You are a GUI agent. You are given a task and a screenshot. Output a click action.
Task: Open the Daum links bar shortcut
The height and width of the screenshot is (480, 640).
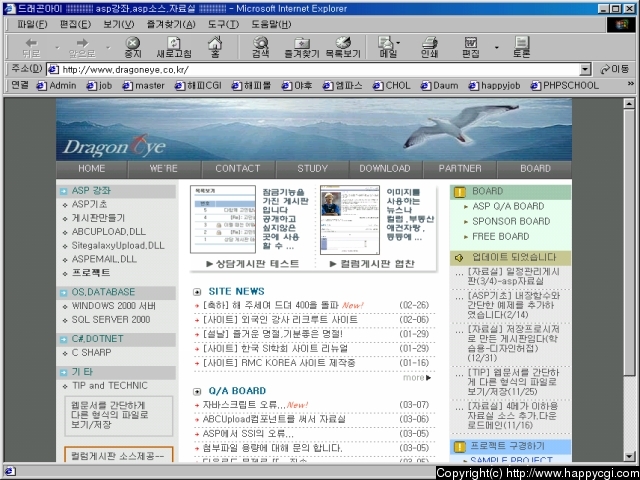tap(439, 86)
